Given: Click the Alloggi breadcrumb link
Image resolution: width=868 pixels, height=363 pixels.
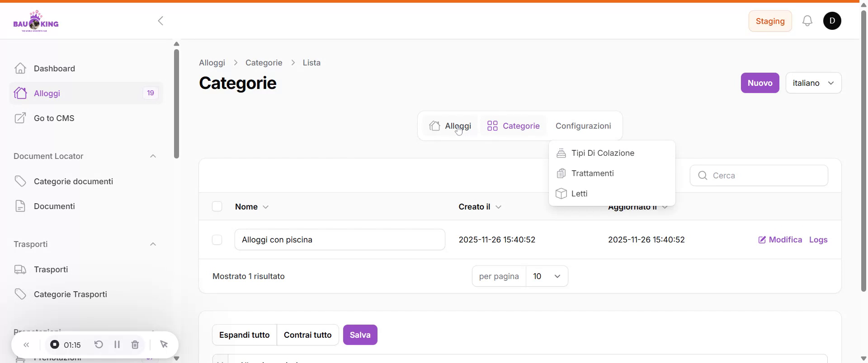Looking at the screenshot, I should tap(212, 63).
